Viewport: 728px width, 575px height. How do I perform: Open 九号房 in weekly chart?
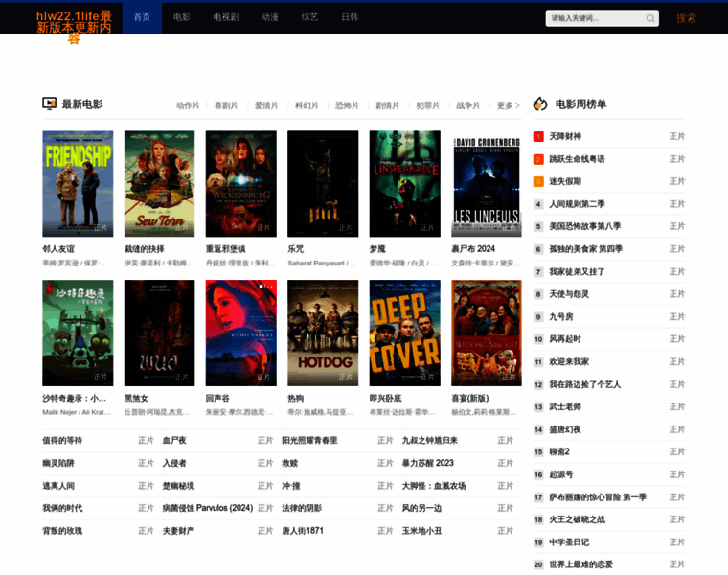[x=561, y=317]
